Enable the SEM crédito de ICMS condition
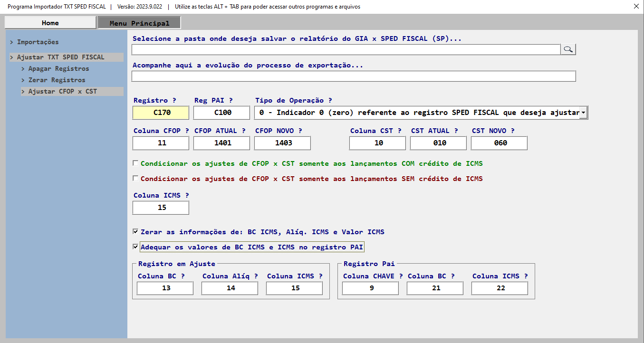 tap(136, 179)
